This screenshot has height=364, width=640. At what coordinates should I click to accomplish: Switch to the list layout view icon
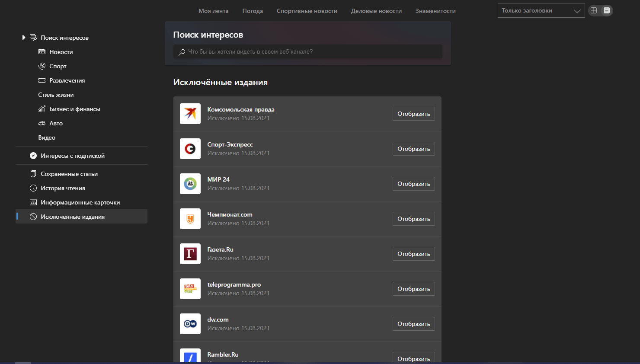coord(607,10)
